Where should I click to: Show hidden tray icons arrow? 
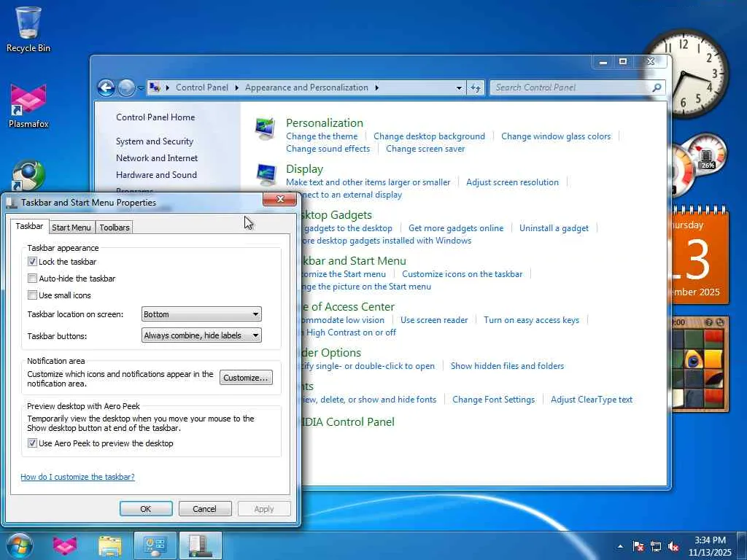[x=620, y=546]
